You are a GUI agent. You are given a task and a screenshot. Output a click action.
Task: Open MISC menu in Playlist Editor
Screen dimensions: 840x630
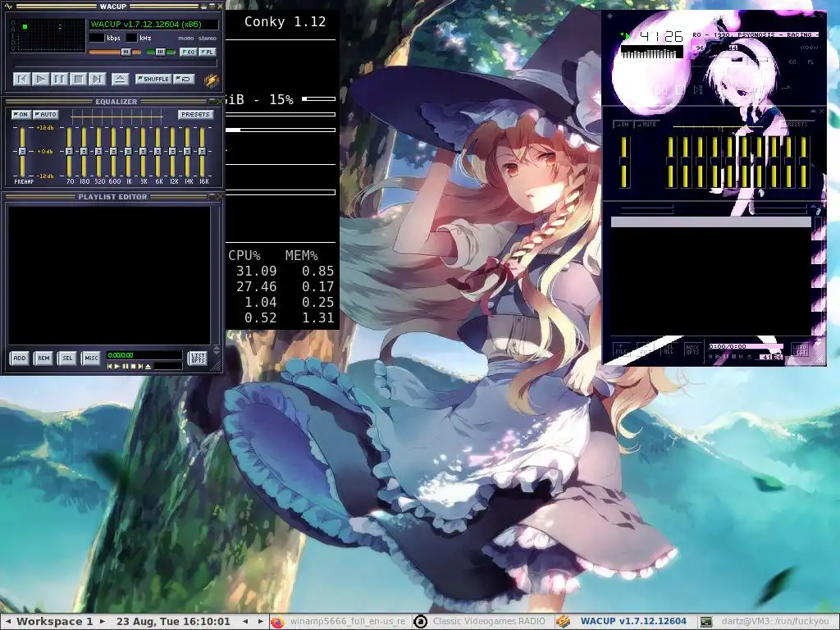[91, 358]
